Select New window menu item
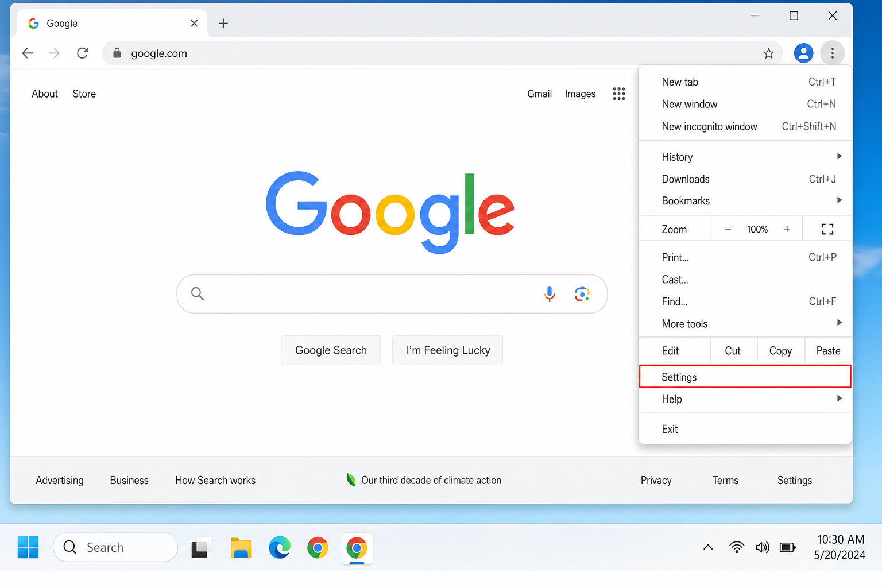 pos(745,104)
